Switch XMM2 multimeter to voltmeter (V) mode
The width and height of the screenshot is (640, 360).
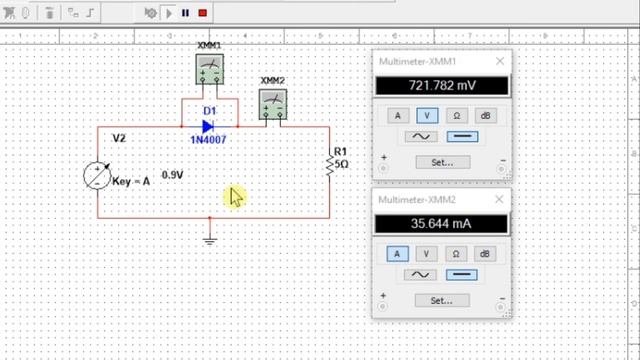(x=426, y=254)
